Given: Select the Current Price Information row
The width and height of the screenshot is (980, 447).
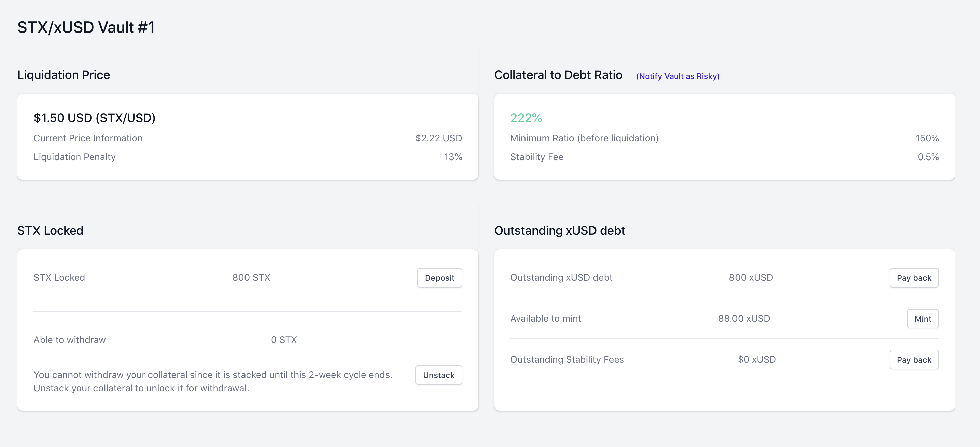Looking at the screenshot, I should click(88, 138).
